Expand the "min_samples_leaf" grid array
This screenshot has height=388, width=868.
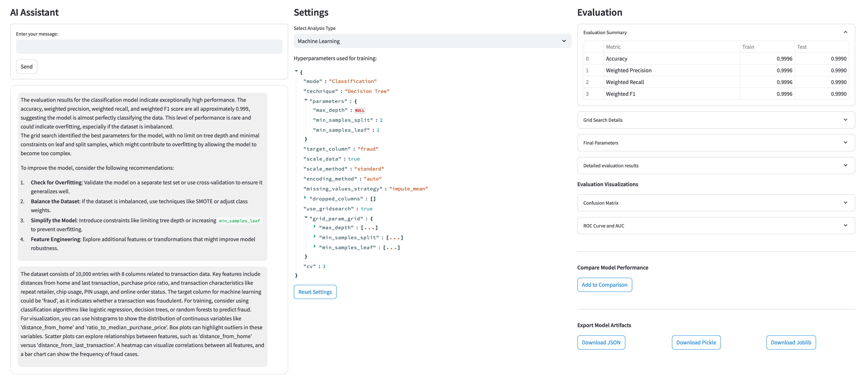pyautogui.click(x=315, y=247)
